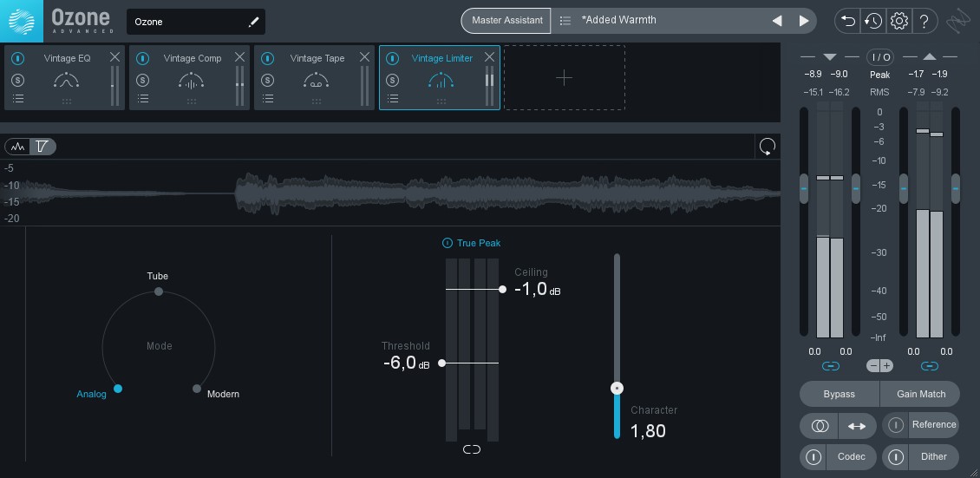Viewport: 980px width, 478px height.
Task: Click the Ceiling slider handle
Action: pos(502,289)
